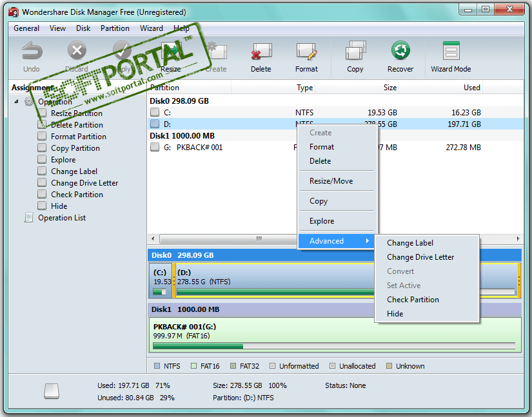Click the Resize toolbar icon

tap(171, 51)
